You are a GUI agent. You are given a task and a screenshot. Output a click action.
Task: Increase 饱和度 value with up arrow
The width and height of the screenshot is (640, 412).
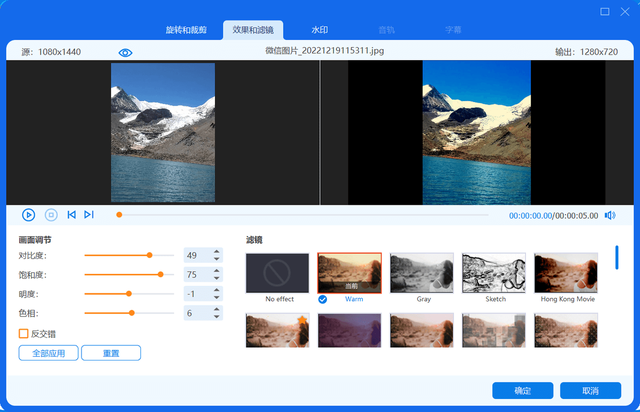217,271
